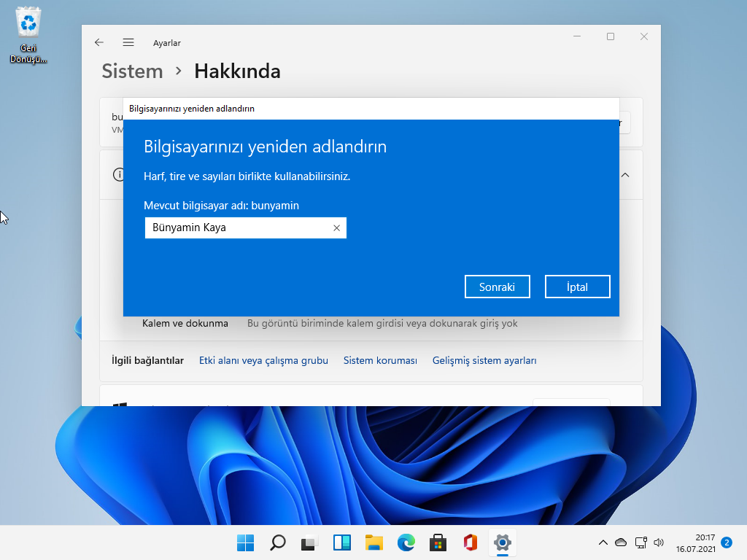Expand hidden icons in the system tray
The height and width of the screenshot is (560, 747).
(603, 542)
